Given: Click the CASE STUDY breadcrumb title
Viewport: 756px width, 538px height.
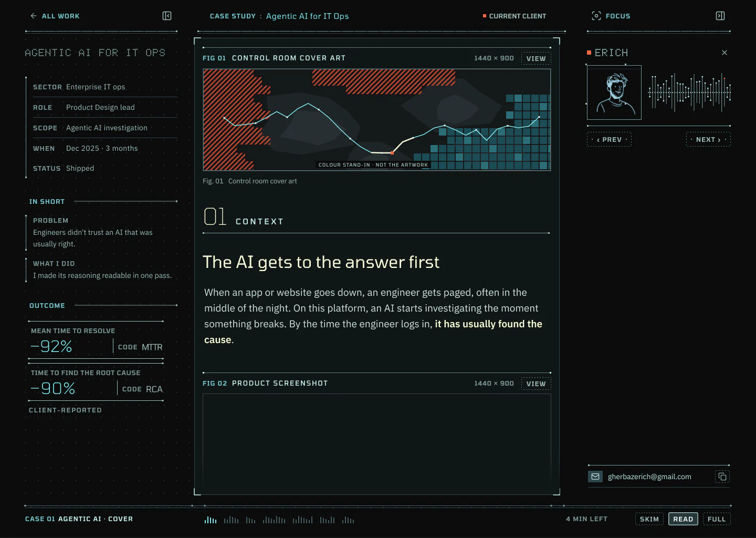Looking at the screenshot, I should (279, 16).
